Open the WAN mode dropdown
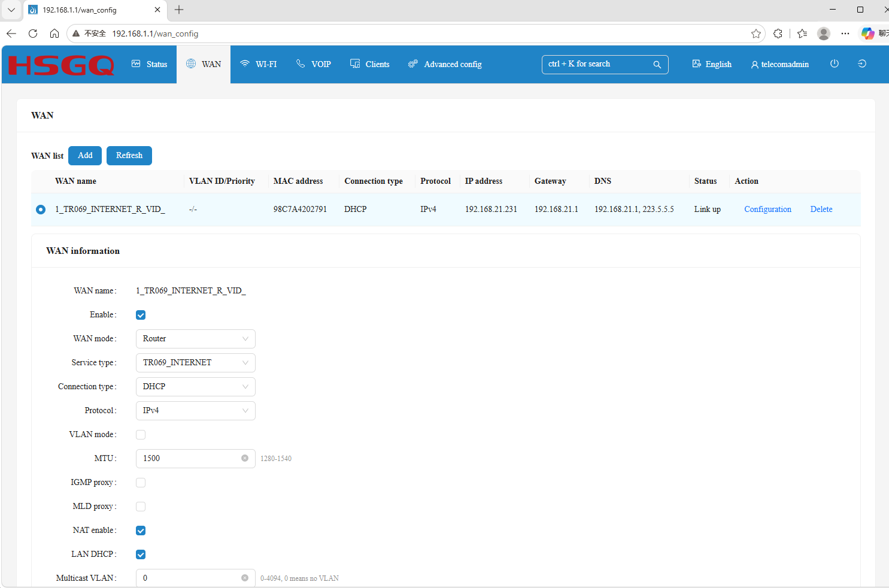Viewport: 889px width, 588px height. [x=196, y=339]
